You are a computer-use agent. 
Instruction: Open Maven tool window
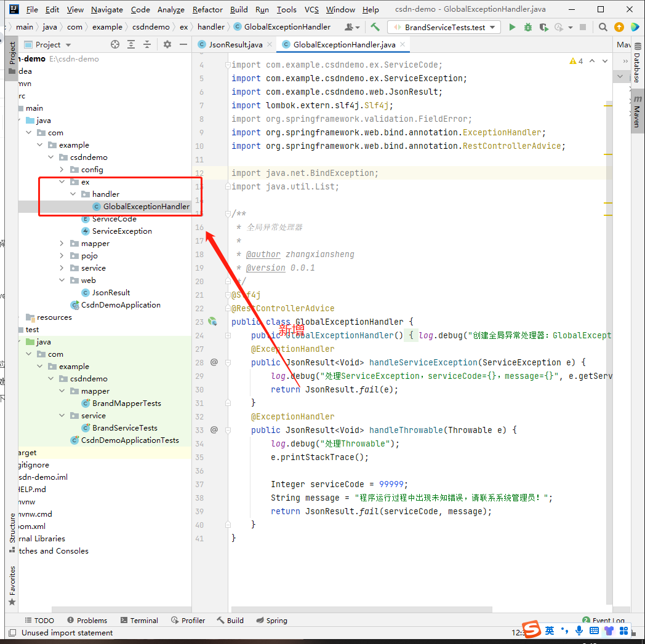pos(637,111)
